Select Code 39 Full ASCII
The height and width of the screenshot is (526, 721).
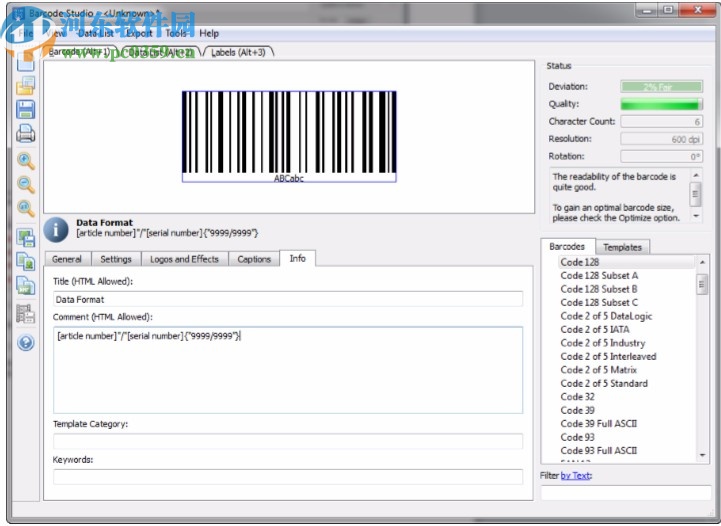click(599, 423)
